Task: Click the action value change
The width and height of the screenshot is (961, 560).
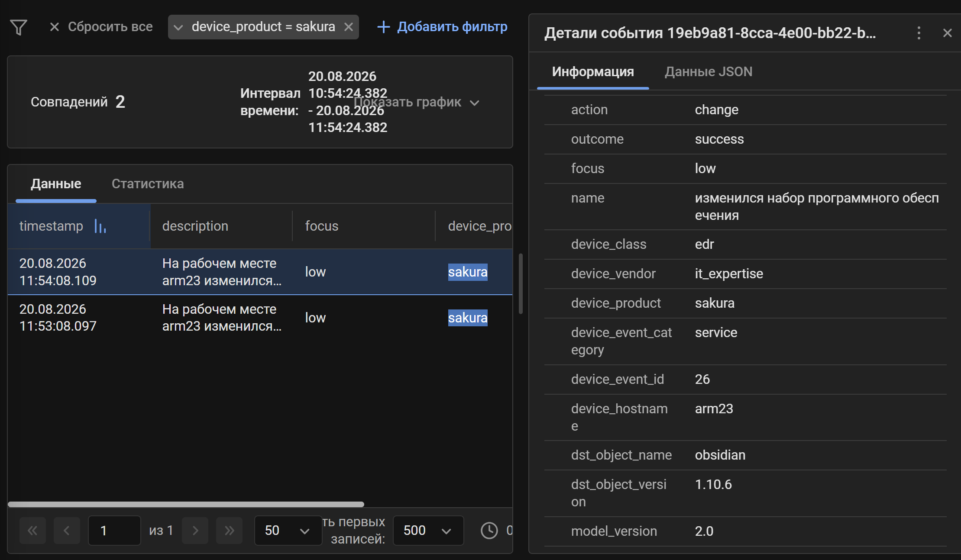Action: [717, 110]
